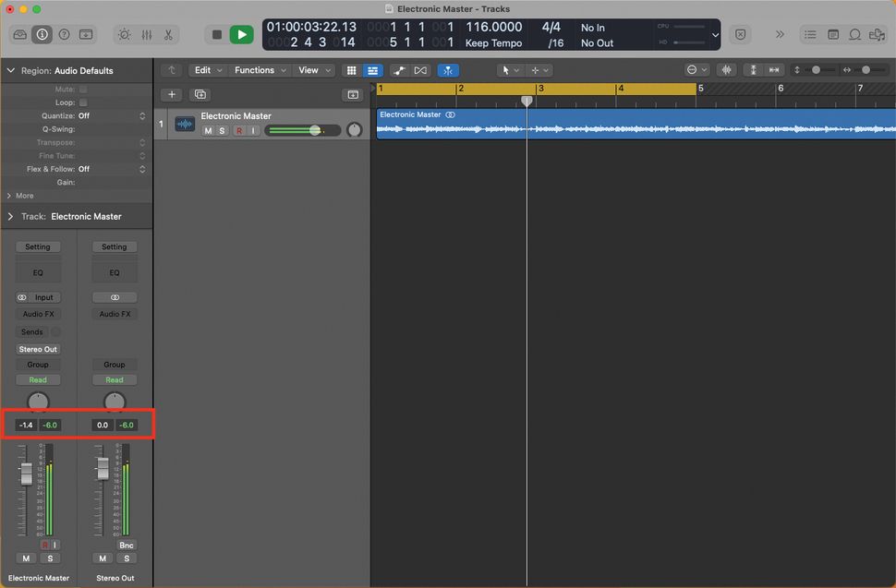Click the yellow cycle region in the ruler

click(x=536, y=88)
